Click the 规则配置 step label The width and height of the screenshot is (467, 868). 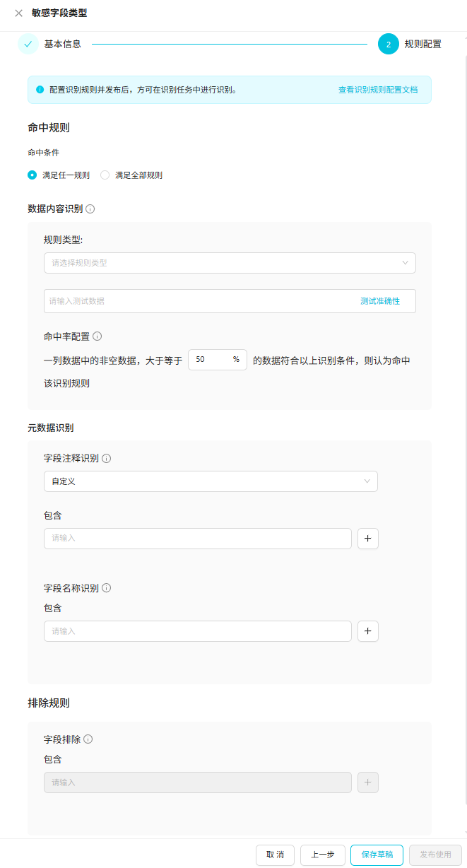422,44
